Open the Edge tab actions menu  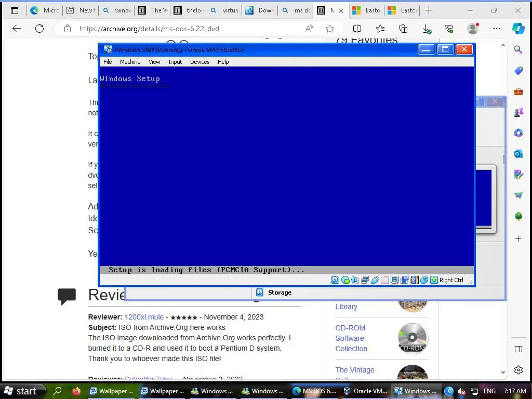coord(14,10)
